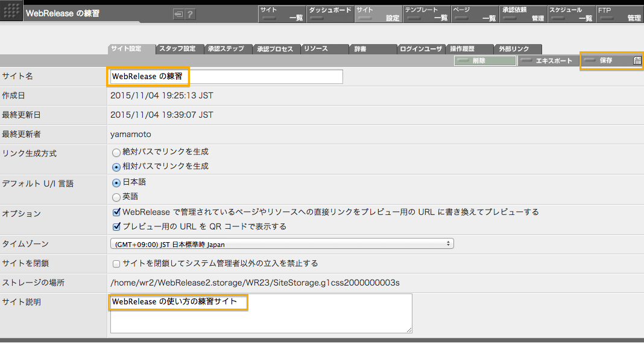Click the タイムゾーン row label
The image size is (644, 343).
(25, 243)
